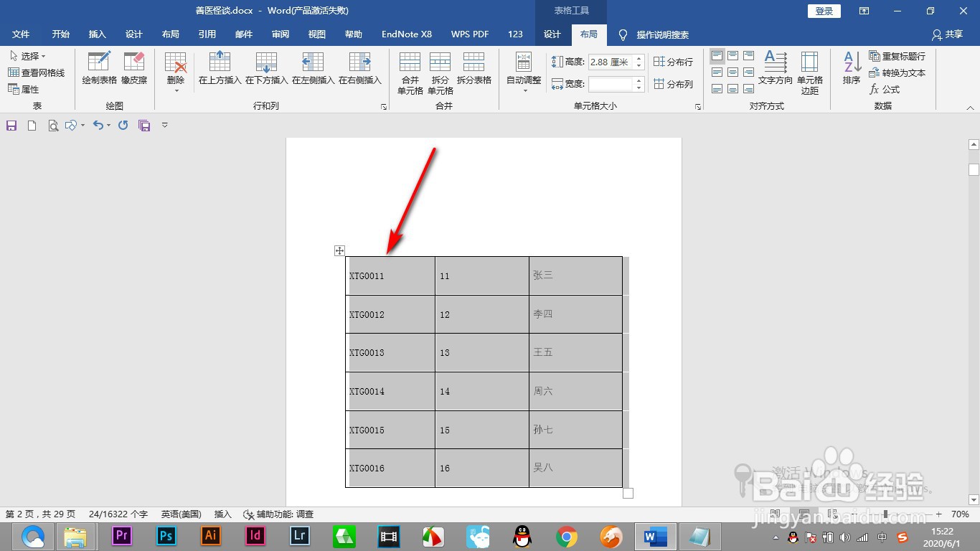Open Ribbon Display Options in title bar
The height and width of the screenshot is (551, 980).
tap(864, 11)
